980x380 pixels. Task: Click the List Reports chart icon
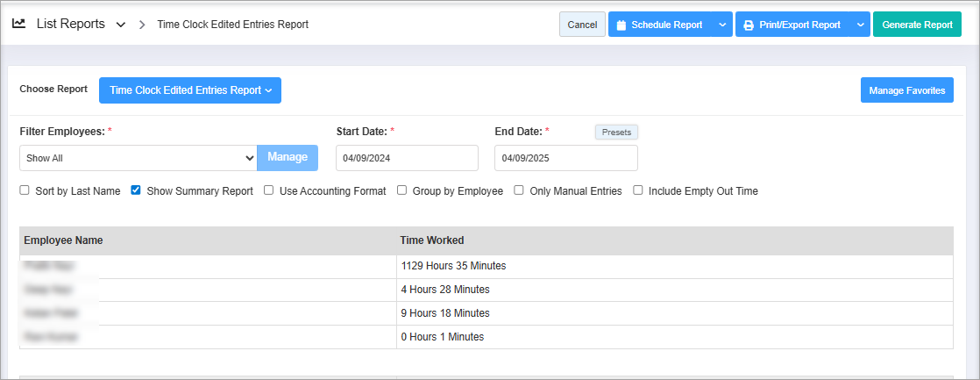coord(19,25)
